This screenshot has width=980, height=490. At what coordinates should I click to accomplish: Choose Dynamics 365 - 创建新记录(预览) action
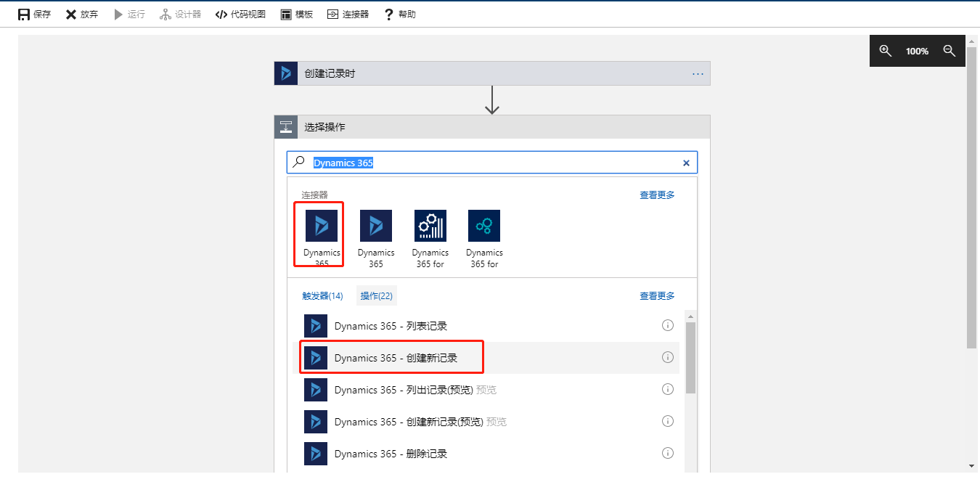click(486, 422)
